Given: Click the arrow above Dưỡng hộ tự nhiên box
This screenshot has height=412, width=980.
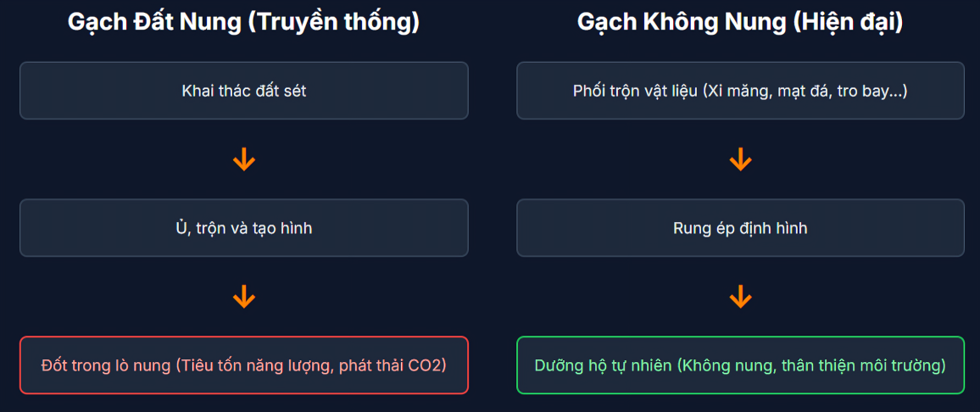Looking at the screenshot, I should [741, 297].
